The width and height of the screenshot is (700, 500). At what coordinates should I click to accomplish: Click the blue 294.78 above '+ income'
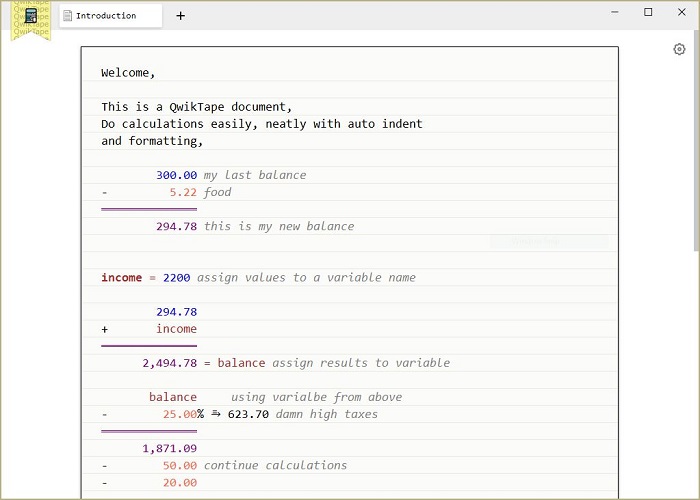point(176,312)
